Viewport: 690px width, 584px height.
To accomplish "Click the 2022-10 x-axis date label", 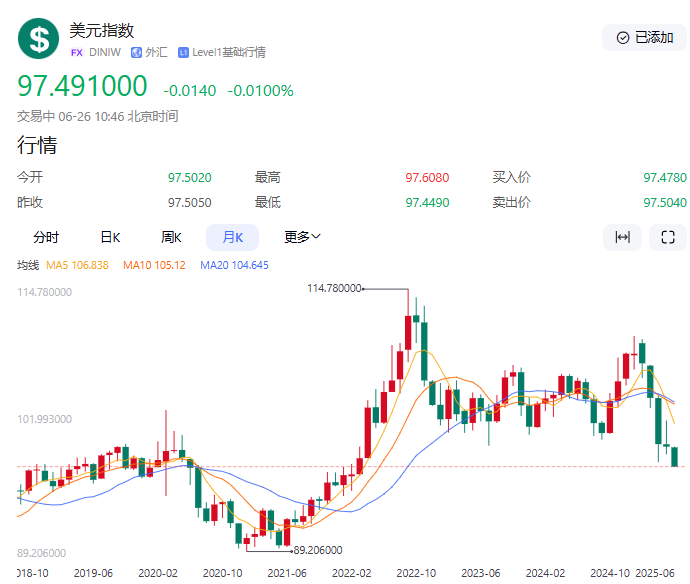I will point(416,573).
